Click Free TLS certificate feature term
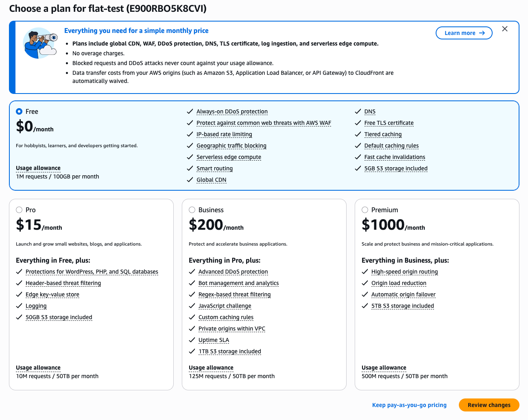Viewport: 528px width, 420px height. pyautogui.click(x=389, y=123)
